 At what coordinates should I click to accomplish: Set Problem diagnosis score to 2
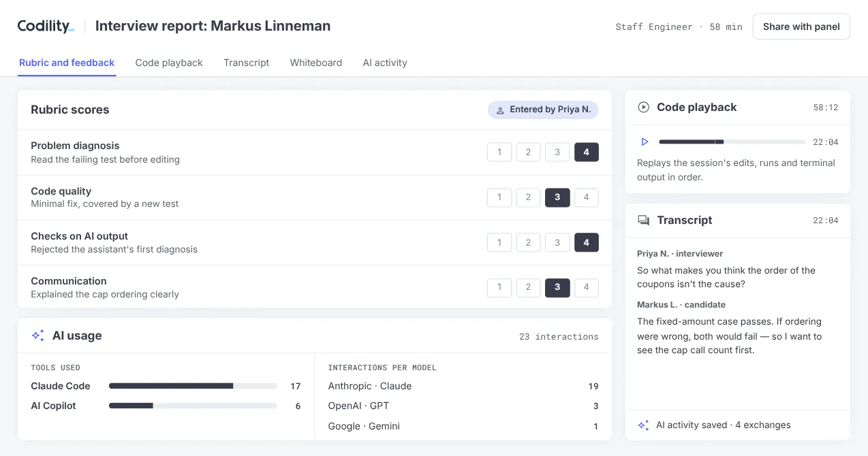click(528, 152)
